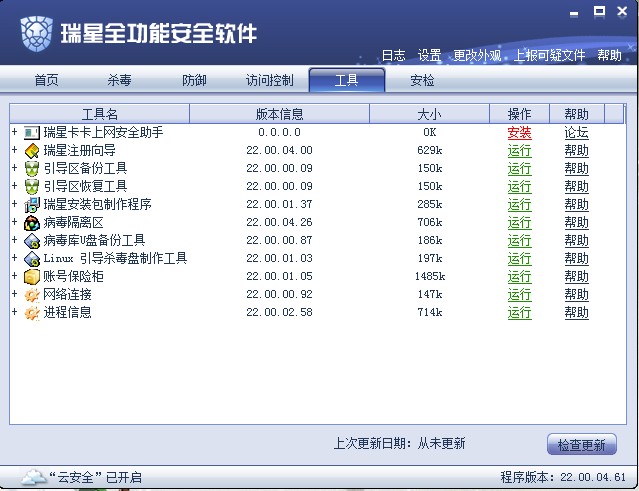
Task: Click the 进程信息 gear icon
Action: (32, 313)
